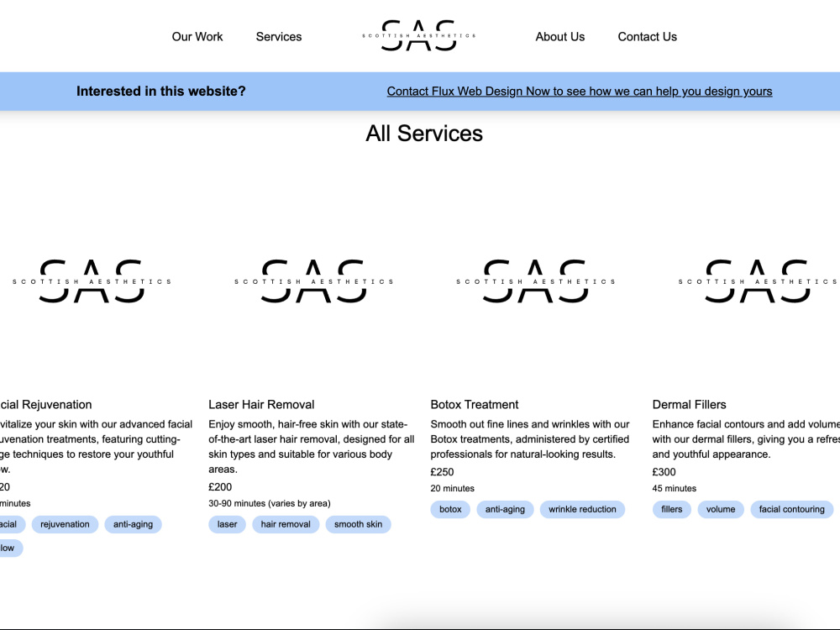Click the Dermal Fillers description paragraph

746,439
